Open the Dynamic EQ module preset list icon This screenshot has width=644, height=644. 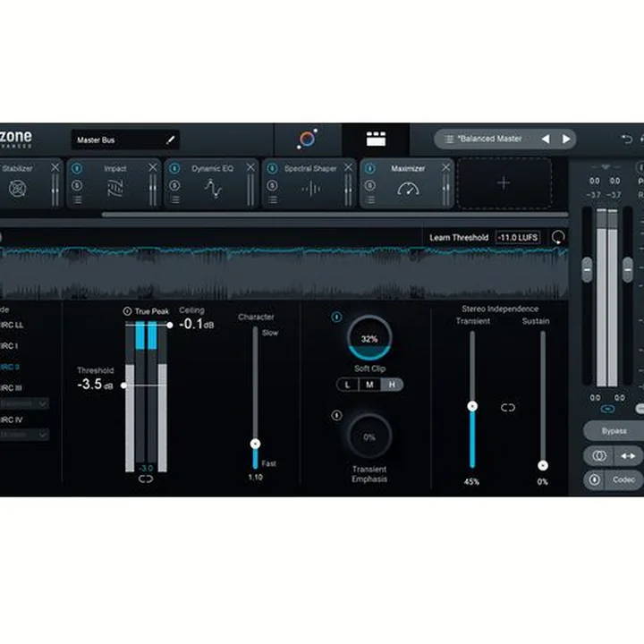click(x=175, y=199)
